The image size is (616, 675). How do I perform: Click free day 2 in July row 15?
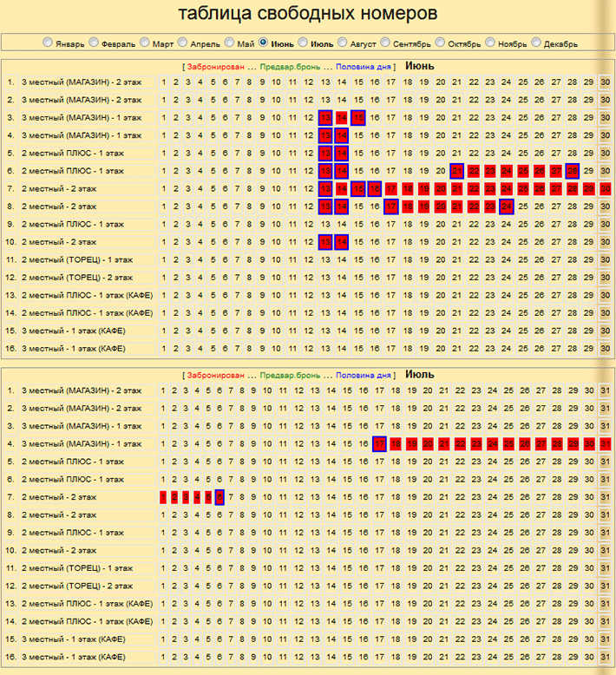(174, 639)
